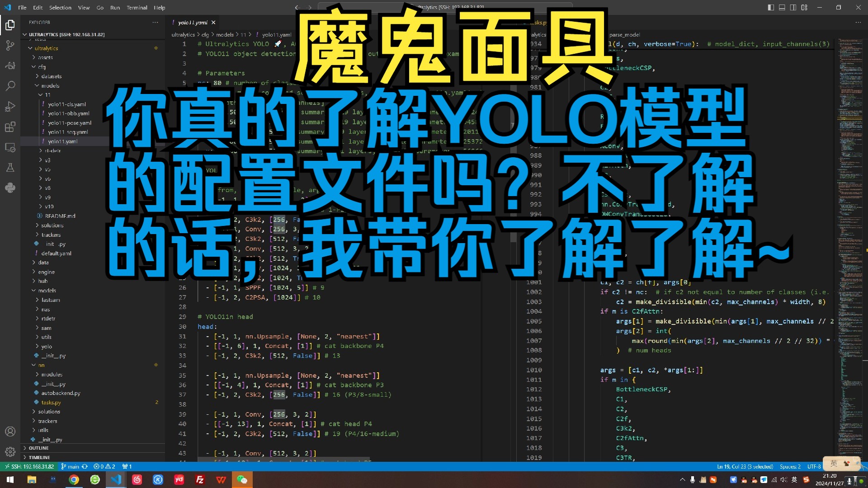Open Remote Explorer view
Screen dimensions: 868x488
point(10,147)
